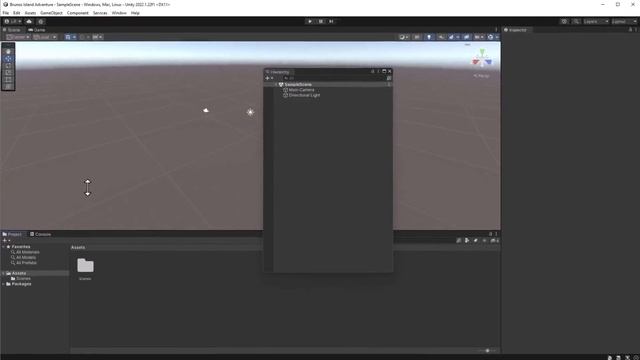Image resolution: width=640 pixels, height=360 pixels.
Task: Toggle scene effects (skybox, fog)
Action: pos(451,37)
